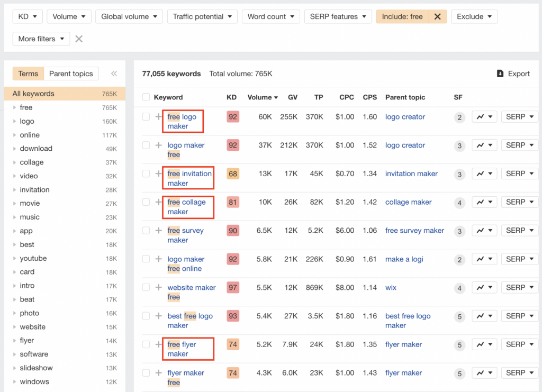Open trend chart for 'website maker free'
The width and height of the screenshot is (542, 392).
[x=484, y=287]
